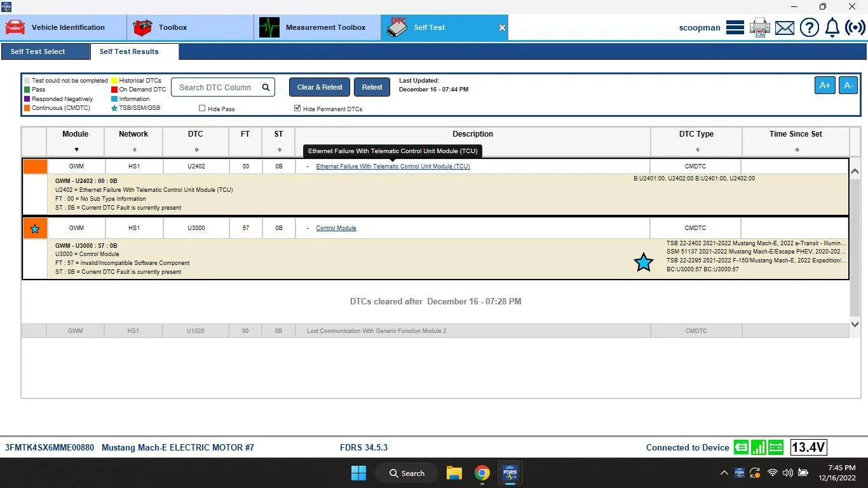This screenshot has width=868, height=488.
Task: Click the wireless broadcast signal icon
Action: [855, 27]
